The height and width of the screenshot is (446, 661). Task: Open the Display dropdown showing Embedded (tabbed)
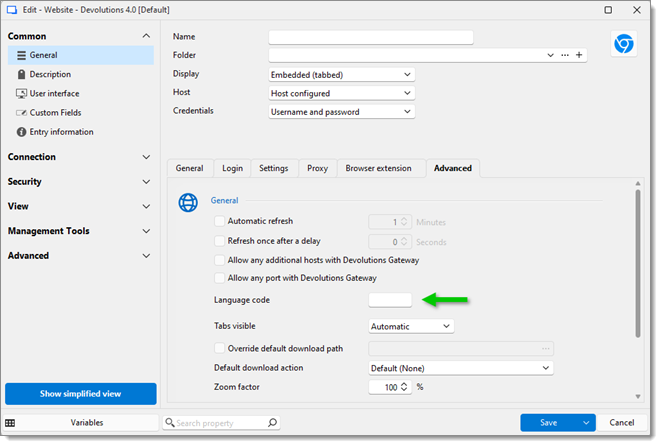(341, 75)
